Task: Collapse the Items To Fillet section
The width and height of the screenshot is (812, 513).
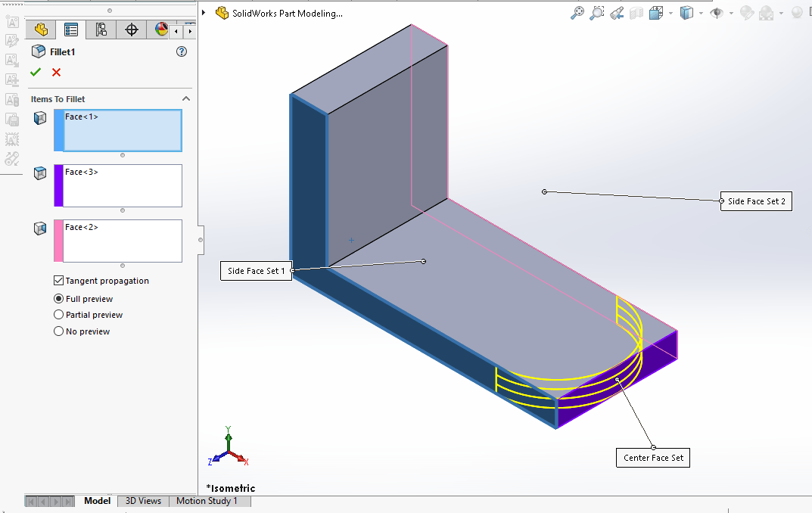Action: pyautogui.click(x=186, y=99)
